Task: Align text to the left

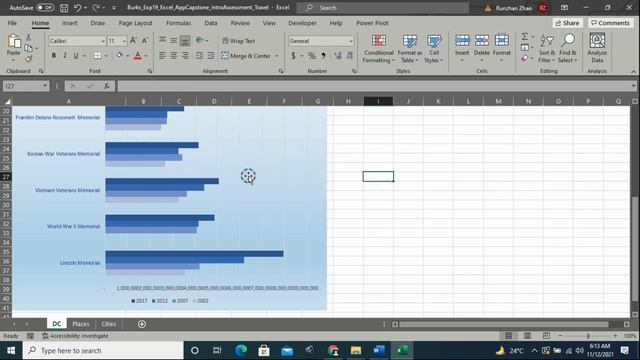Action: click(x=162, y=56)
